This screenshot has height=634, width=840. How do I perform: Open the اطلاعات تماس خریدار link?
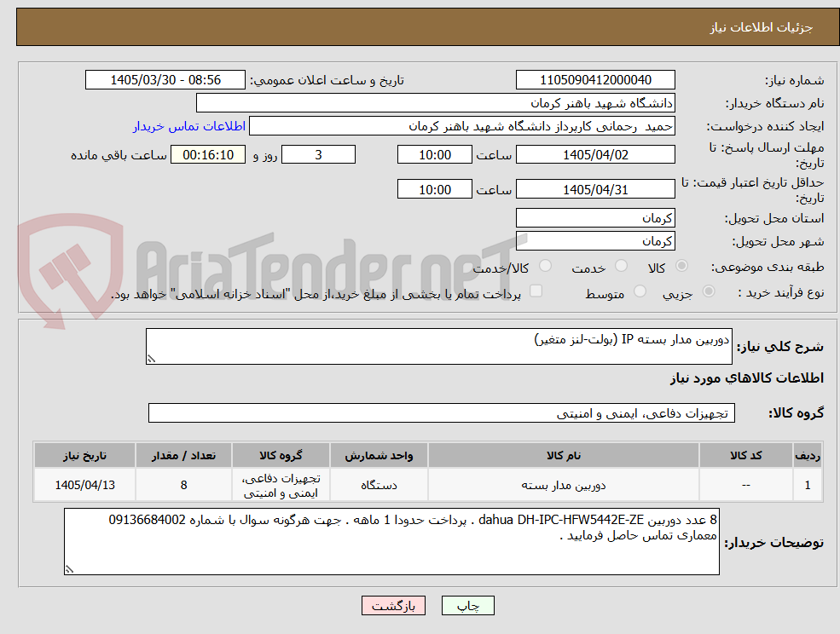point(189,126)
